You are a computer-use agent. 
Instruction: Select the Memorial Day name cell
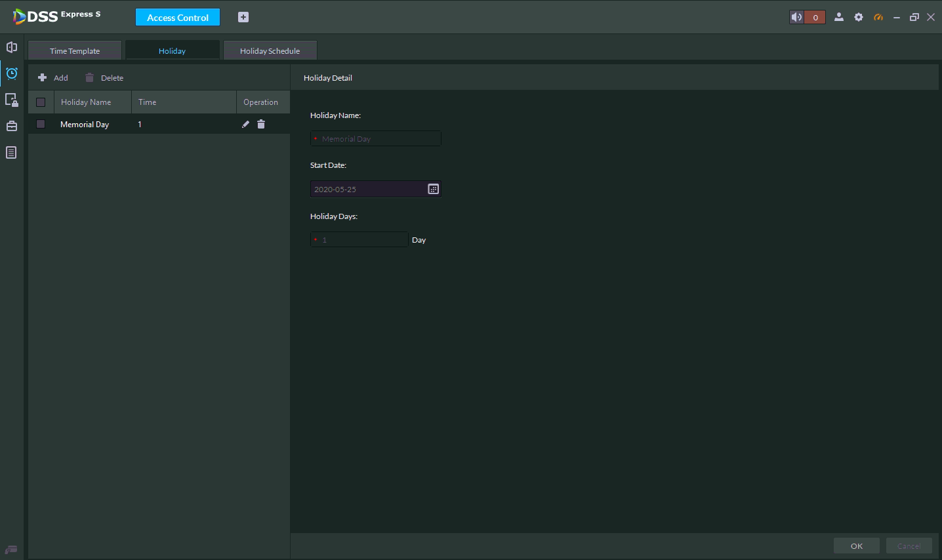(85, 124)
